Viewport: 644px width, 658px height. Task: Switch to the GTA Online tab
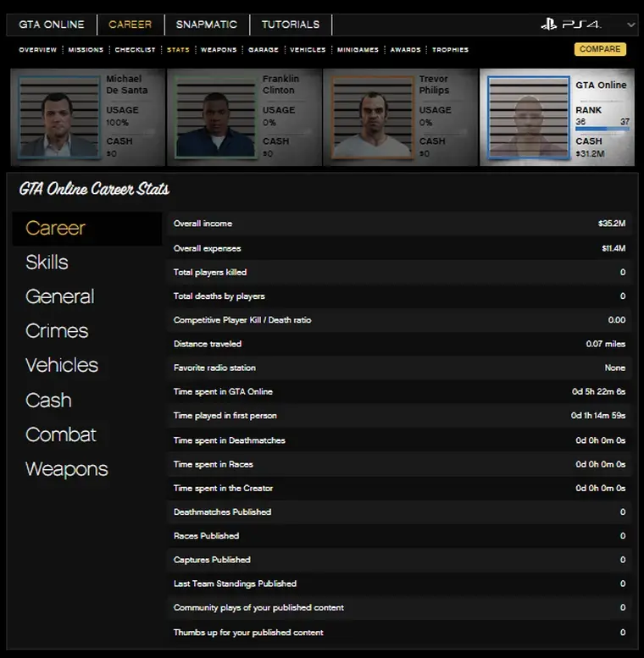[52, 25]
